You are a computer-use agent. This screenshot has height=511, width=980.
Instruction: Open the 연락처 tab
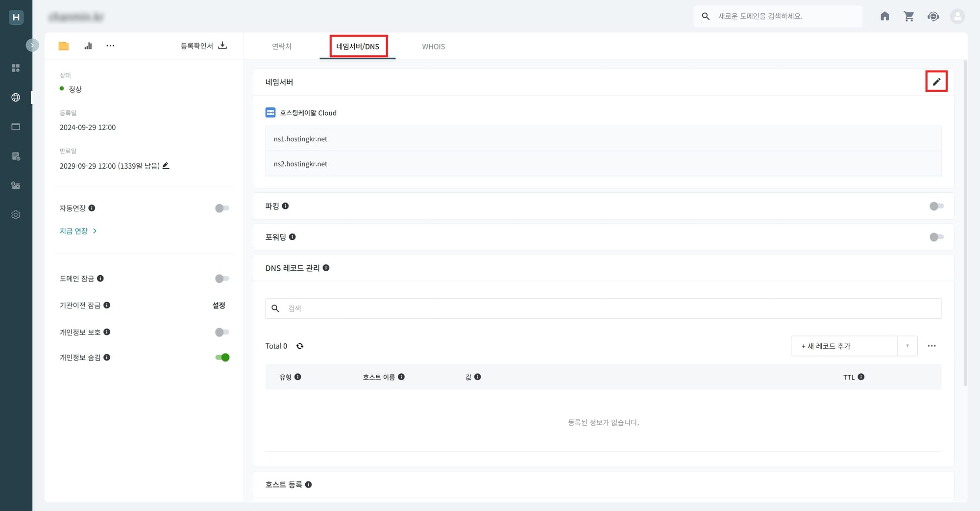(281, 46)
